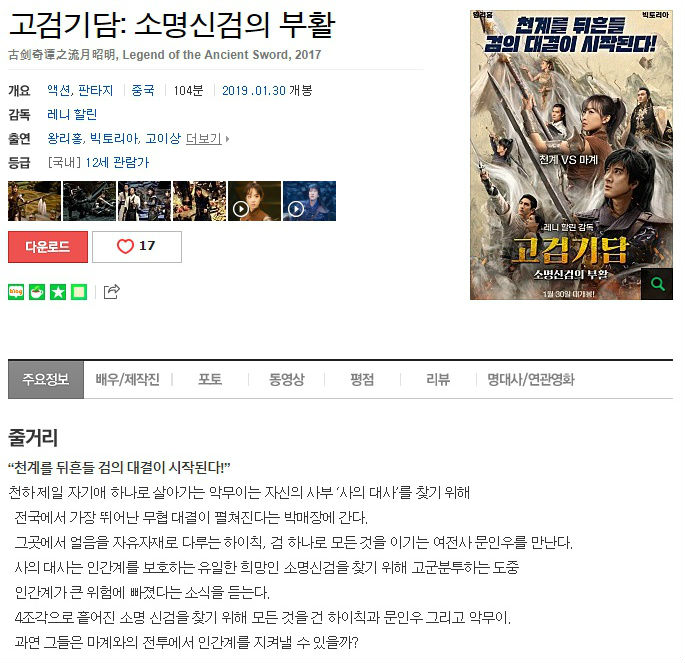Open the 명대사/연관영화 tab
Image resolution: width=685 pixels, height=663 pixels.
click(x=531, y=379)
